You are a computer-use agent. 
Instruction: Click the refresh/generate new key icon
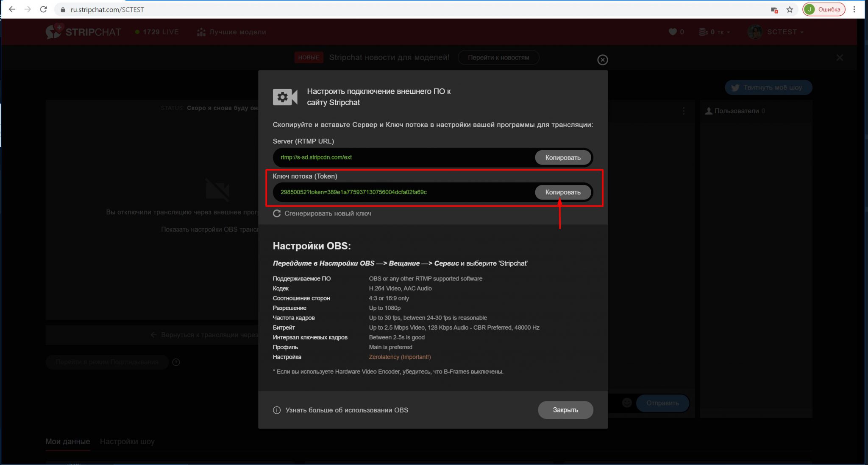277,213
